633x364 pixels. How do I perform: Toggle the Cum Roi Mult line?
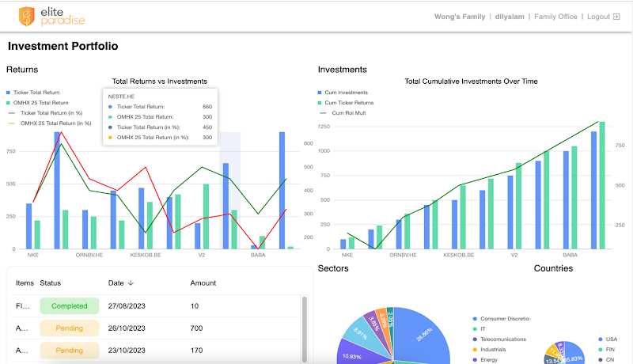(x=320, y=113)
